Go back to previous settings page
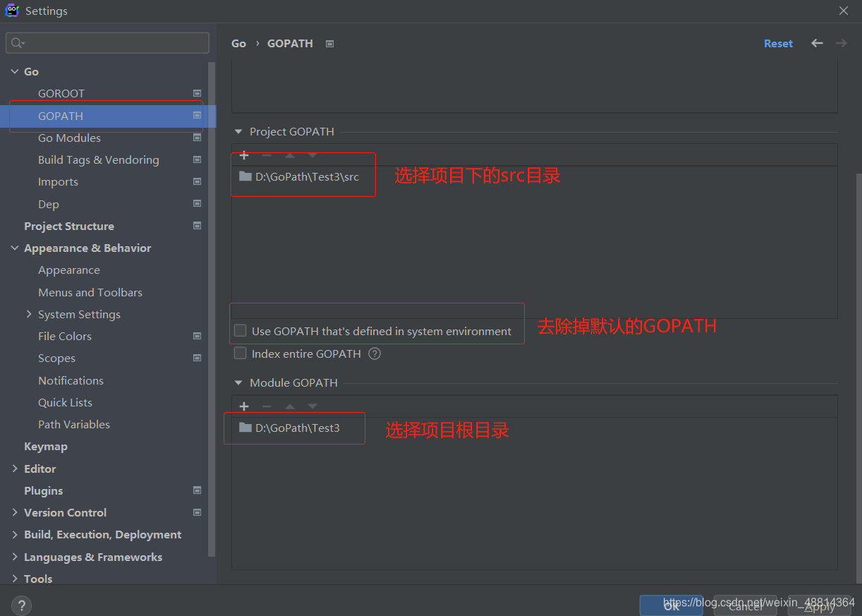862x616 pixels. 817,43
